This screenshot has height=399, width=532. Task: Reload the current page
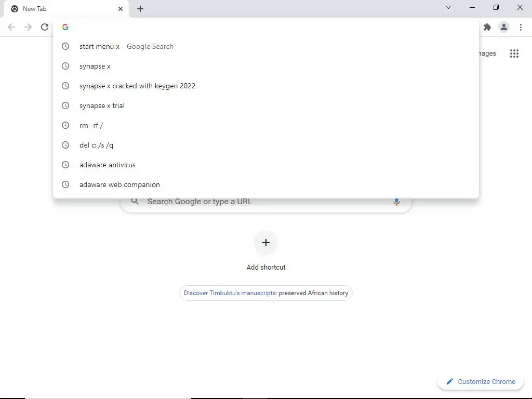point(45,27)
